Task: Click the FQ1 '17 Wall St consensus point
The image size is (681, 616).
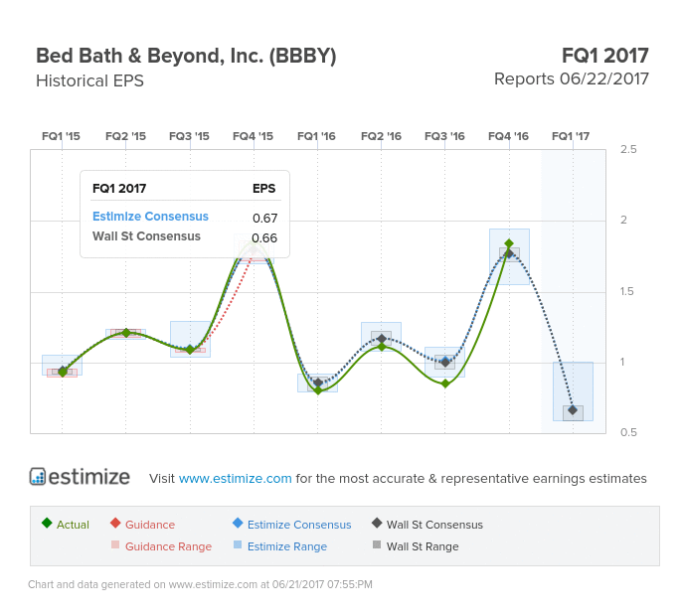Action: (573, 409)
